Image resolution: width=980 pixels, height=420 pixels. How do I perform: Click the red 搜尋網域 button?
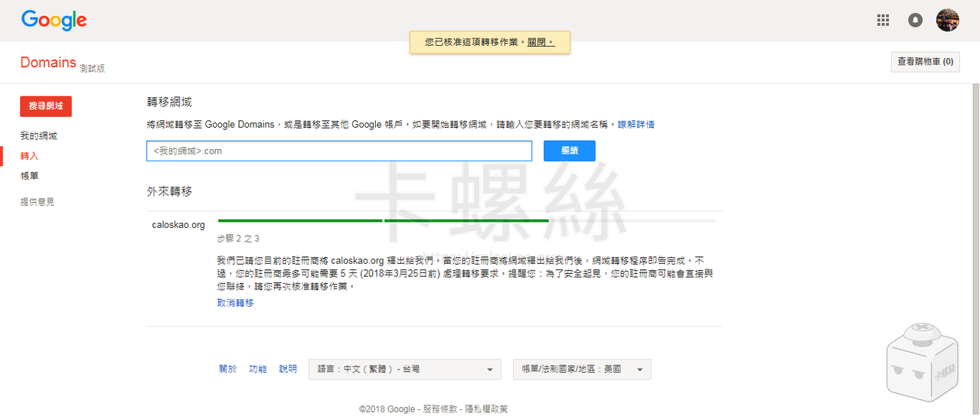[x=46, y=106]
